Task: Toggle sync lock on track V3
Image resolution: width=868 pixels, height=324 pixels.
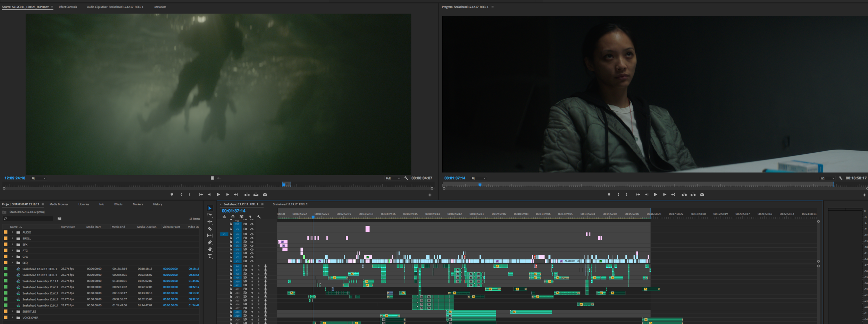Action: point(245,254)
